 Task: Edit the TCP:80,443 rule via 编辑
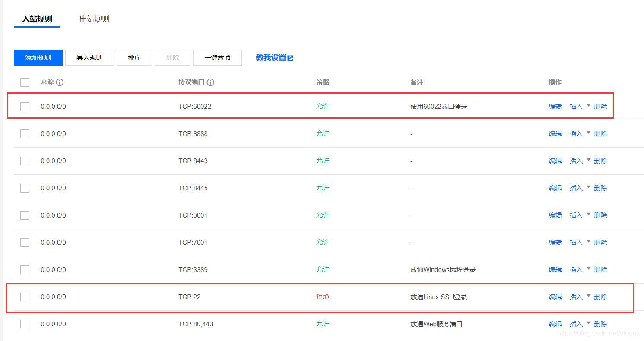[555, 324]
